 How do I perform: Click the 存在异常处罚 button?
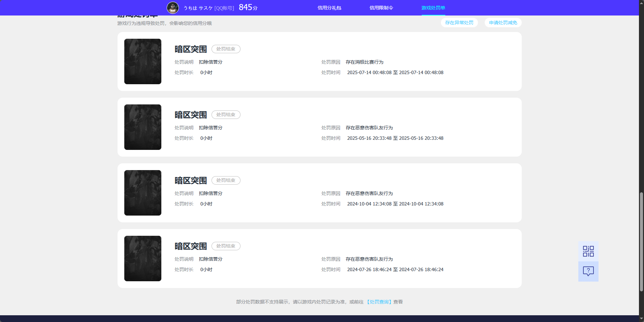pyautogui.click(x=459, y=23)
